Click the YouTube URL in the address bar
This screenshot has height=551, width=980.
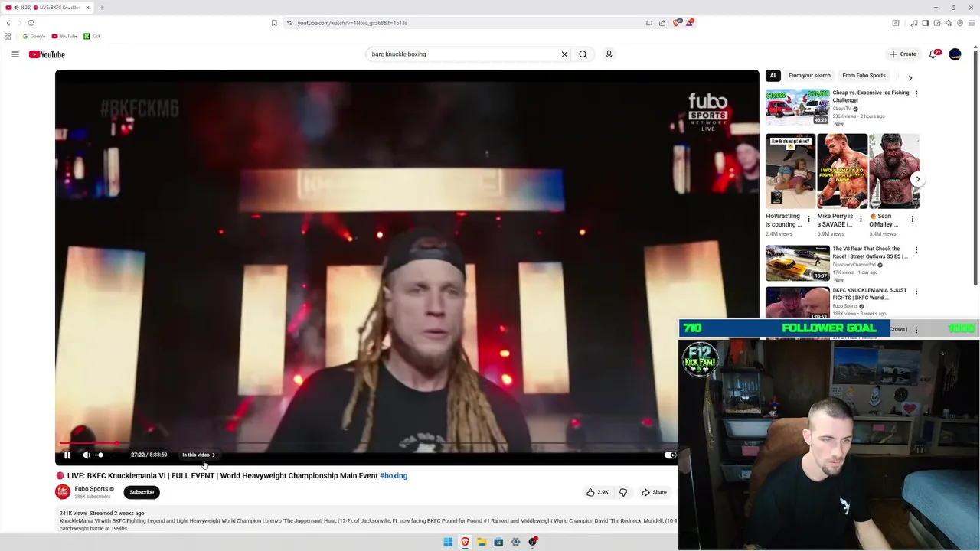(x=352, y=23)
